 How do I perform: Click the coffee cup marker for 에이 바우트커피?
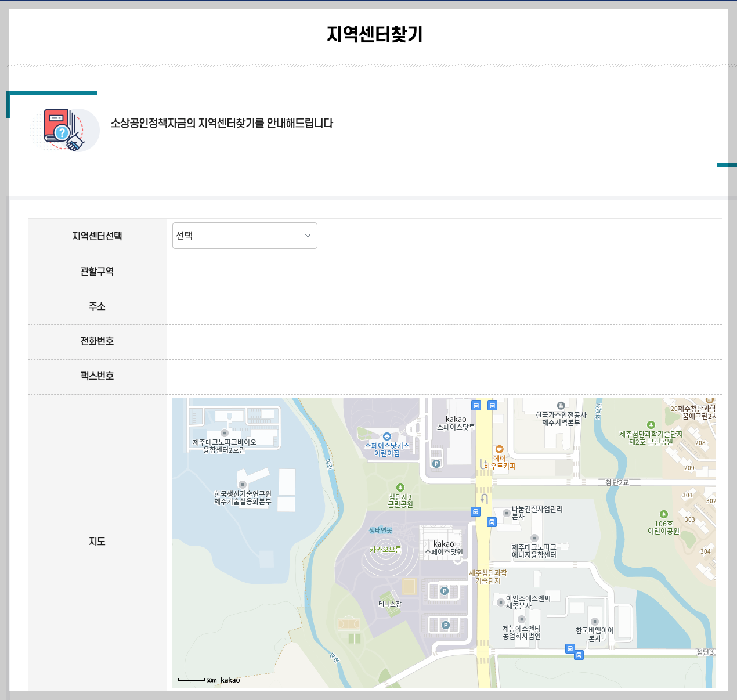click(498, 449)
